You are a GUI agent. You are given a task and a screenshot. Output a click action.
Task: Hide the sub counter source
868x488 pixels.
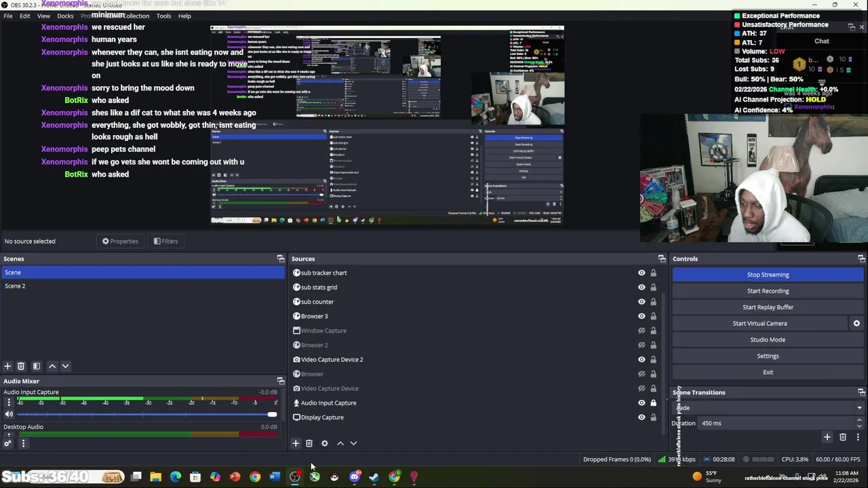click(642, 302)
